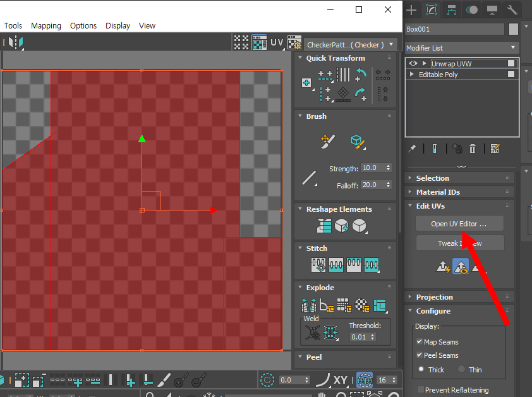The height and width of the screenshot is (397, 532).
Task: Toggle Peel Seams checkbox
Action: point(420,355)
